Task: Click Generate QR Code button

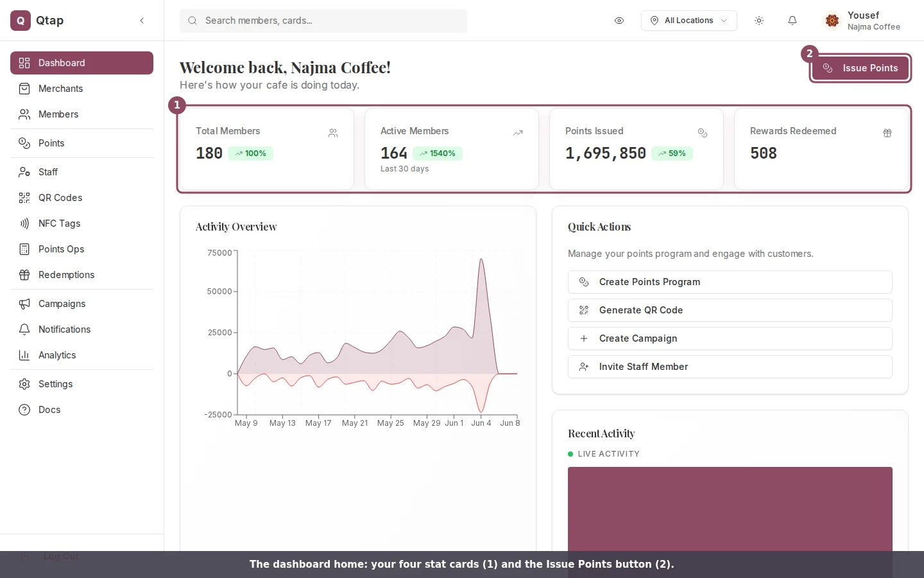Action: (x=730, y=310)
